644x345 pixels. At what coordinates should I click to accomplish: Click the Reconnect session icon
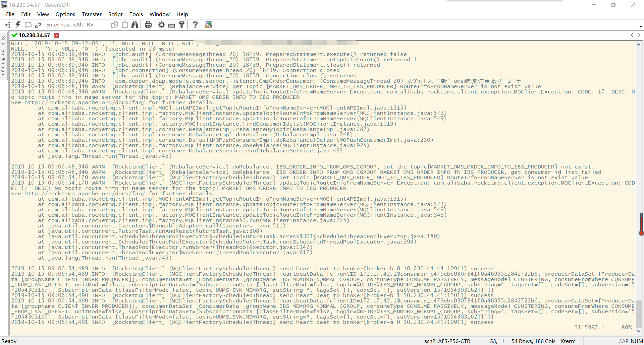pyautogui.click(x=28, y=25)
